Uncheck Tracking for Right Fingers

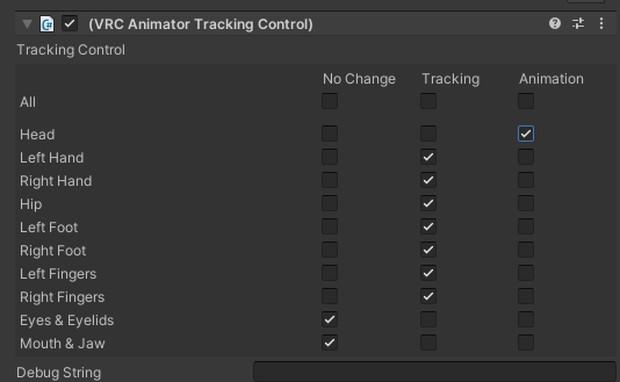[428, 296]
